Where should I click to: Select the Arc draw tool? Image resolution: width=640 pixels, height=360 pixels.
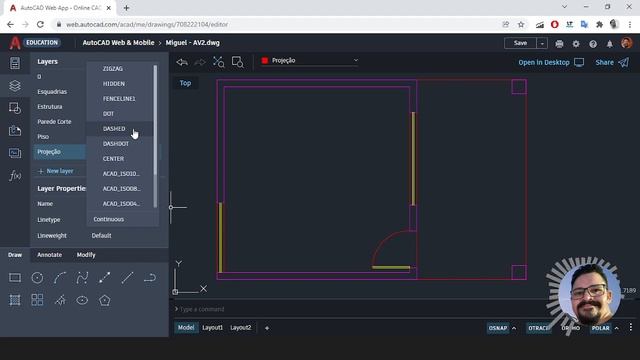click(60, 278)
